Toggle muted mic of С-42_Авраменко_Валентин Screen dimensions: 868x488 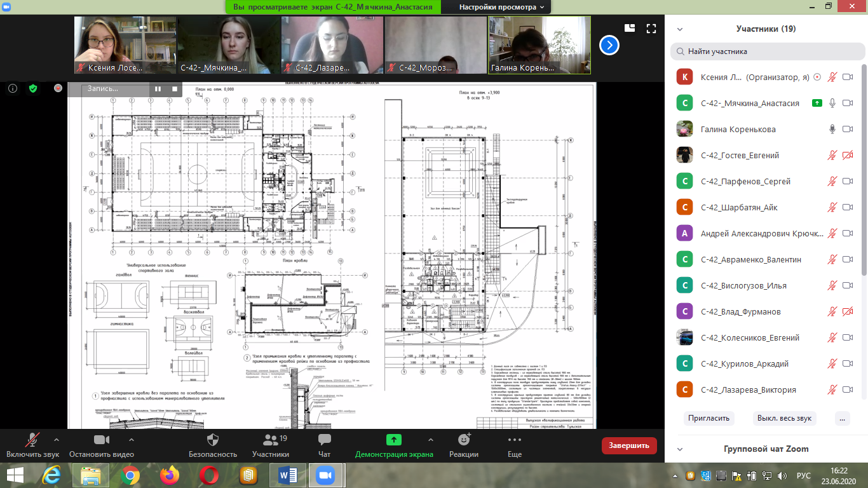pyautogui.click(x=832, y=259)
